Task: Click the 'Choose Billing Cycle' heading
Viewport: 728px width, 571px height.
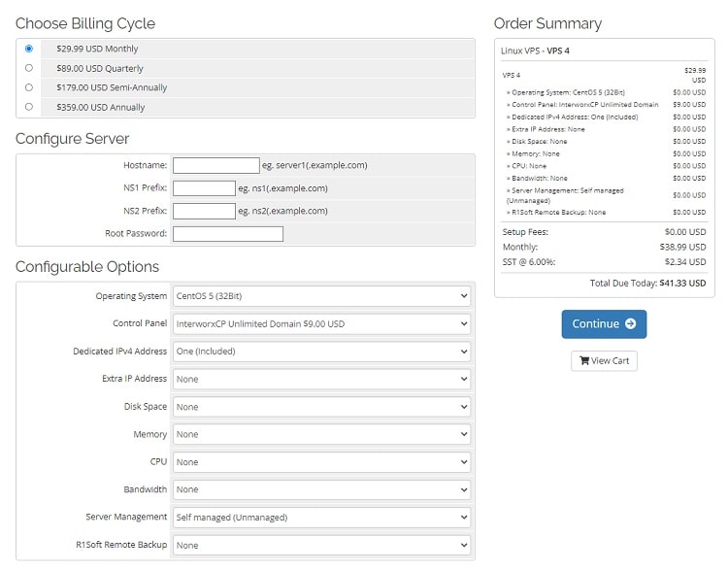Action: (85, 23)
